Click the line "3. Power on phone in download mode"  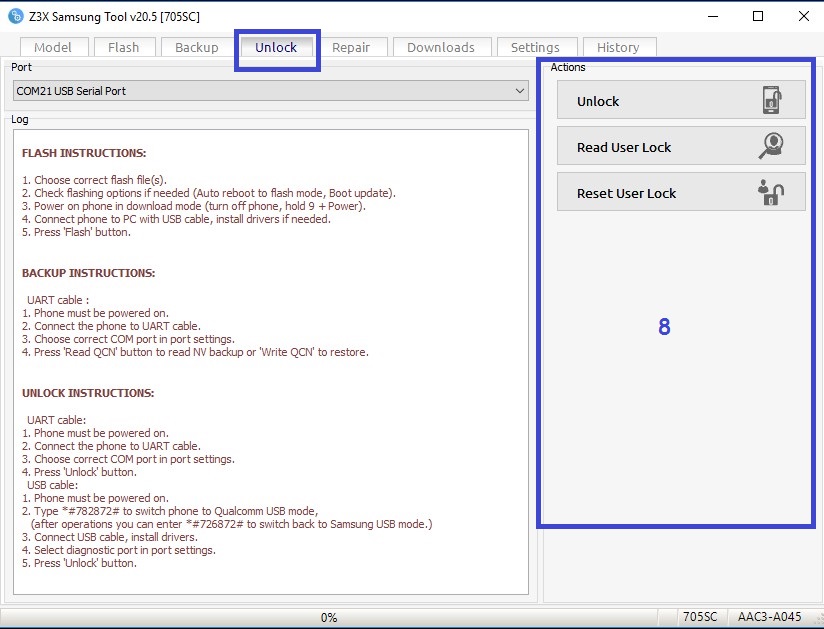click(194, 206)
